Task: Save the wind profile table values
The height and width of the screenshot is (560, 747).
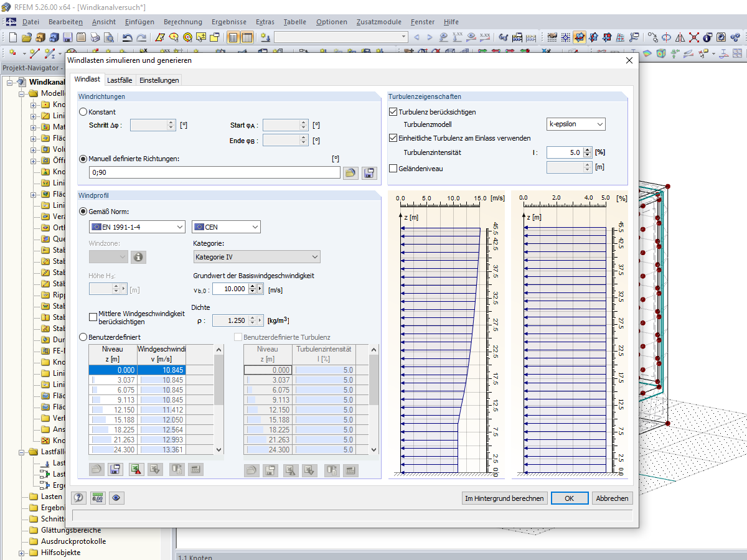Action: (115, 469)
